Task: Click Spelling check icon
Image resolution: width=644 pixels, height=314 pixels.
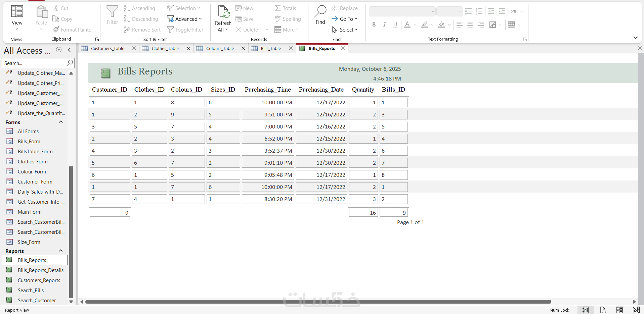Action: (x=278, y=19)
